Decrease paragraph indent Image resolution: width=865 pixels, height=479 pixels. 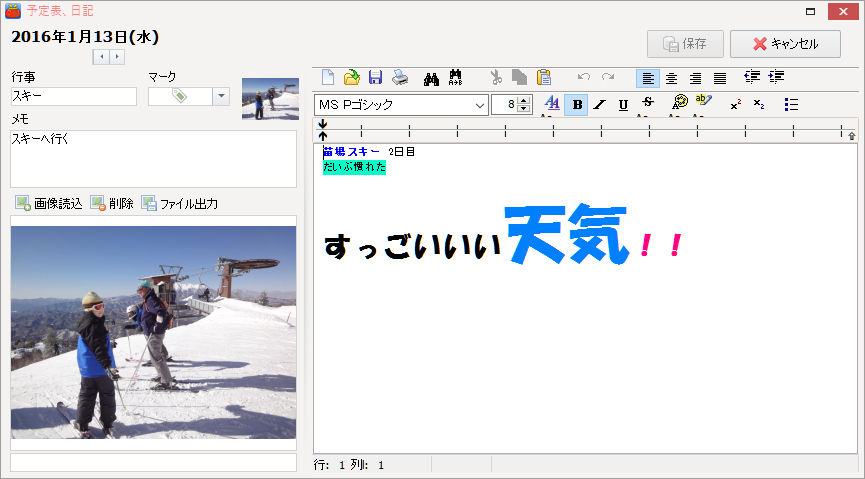click(752, 77)
